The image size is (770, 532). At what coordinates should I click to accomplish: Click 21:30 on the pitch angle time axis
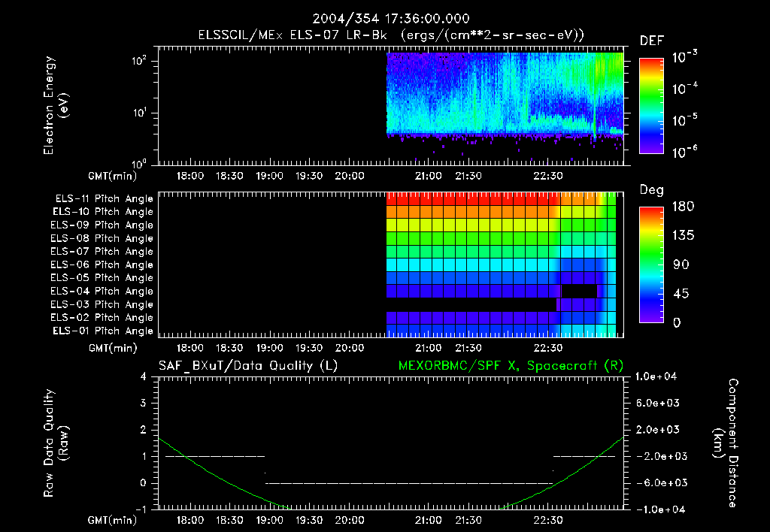point(468,348)
